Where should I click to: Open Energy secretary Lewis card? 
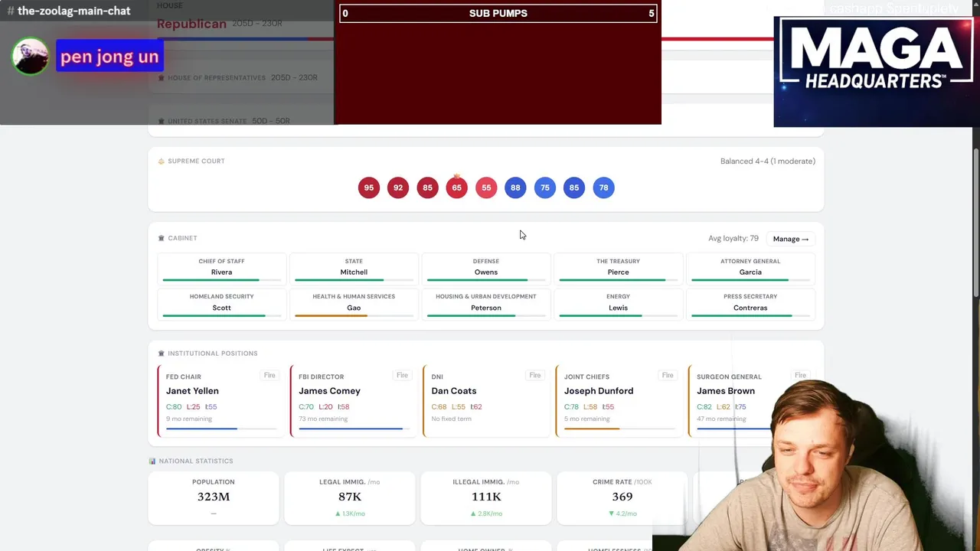point(618,304)
